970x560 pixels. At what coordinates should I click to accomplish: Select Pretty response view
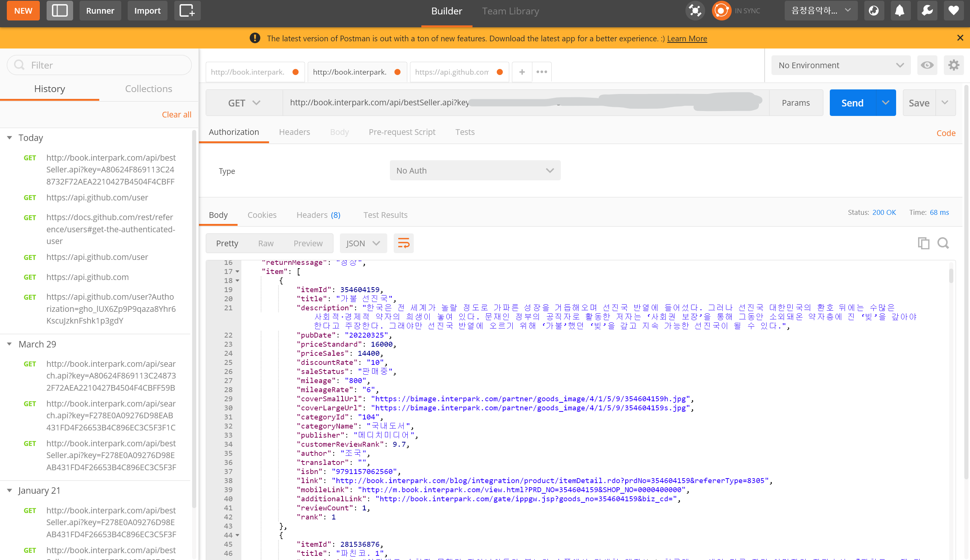pyautogui.click(x=227, y=243)
